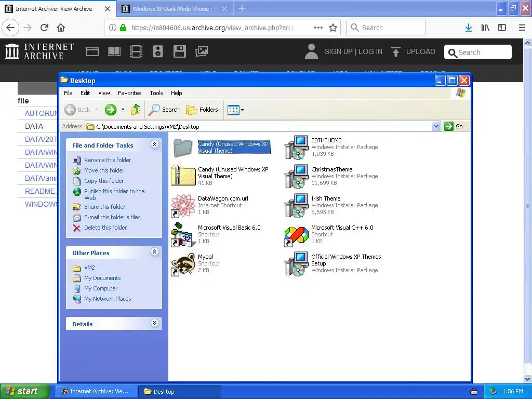Screen dimensions: 532x399
Task: Open Firefox library icon
Action: click(x=485, y=28)
